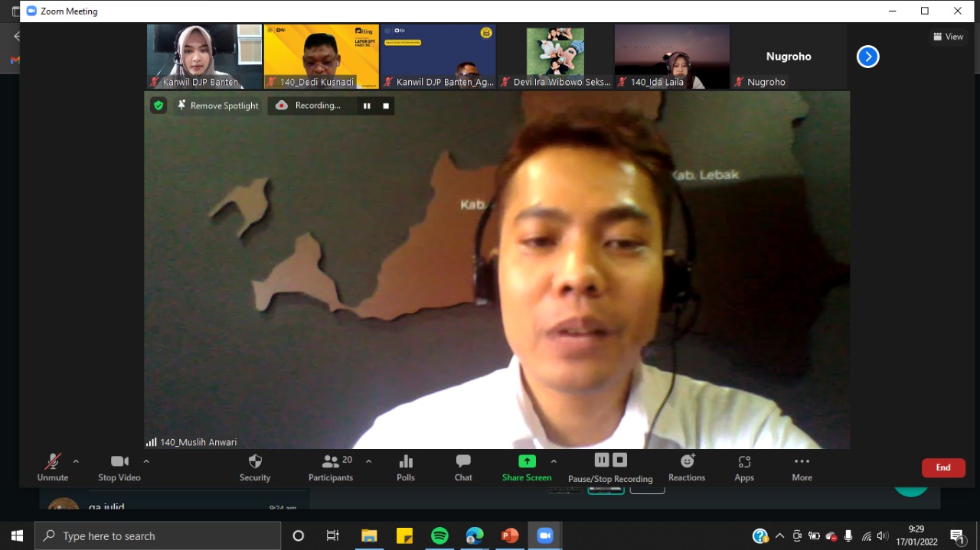Open the Chat panel icon
This screenshot has width=980, height=550.
tap(463, 462)
